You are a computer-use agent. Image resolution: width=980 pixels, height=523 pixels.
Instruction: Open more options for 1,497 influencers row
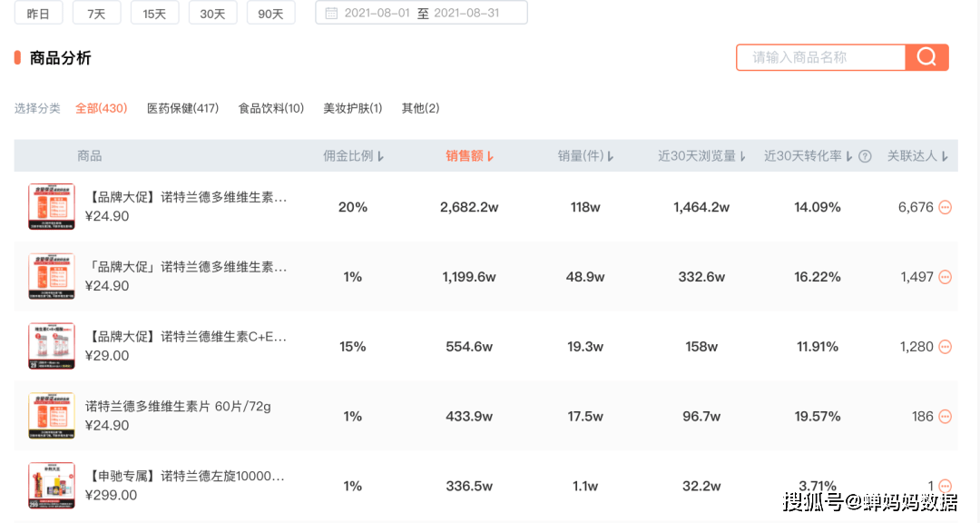click(x=945, y=277)
